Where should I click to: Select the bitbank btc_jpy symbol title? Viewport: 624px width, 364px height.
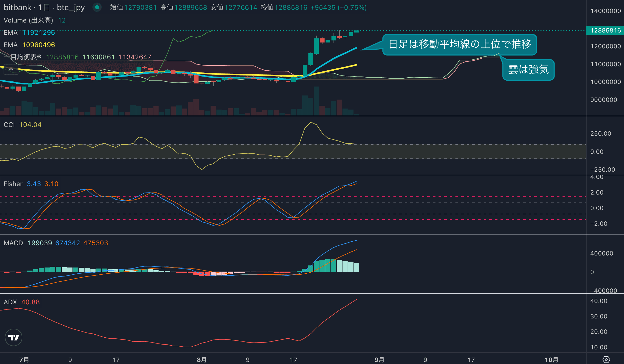[x=44, y=7]
